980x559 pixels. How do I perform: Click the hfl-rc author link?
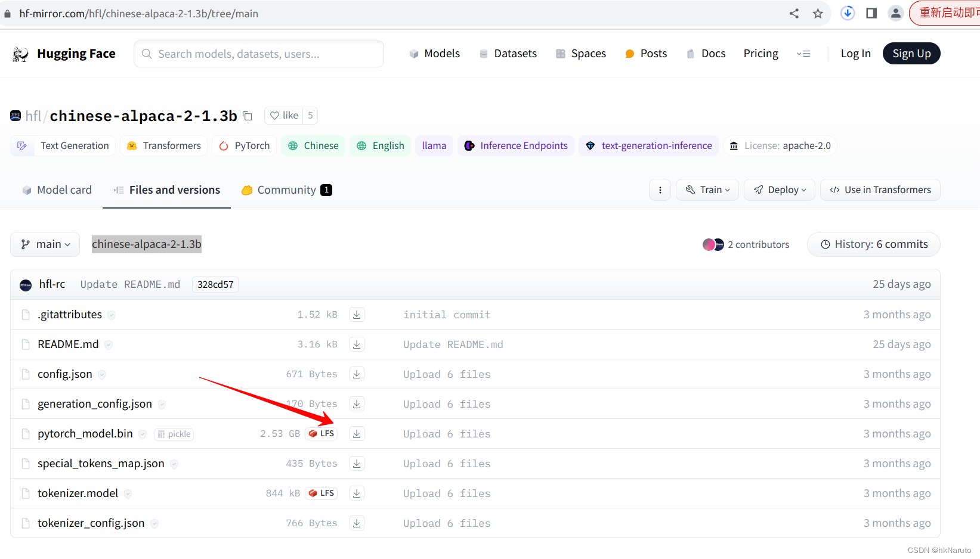pyautogui.click(x=52, y=284)
